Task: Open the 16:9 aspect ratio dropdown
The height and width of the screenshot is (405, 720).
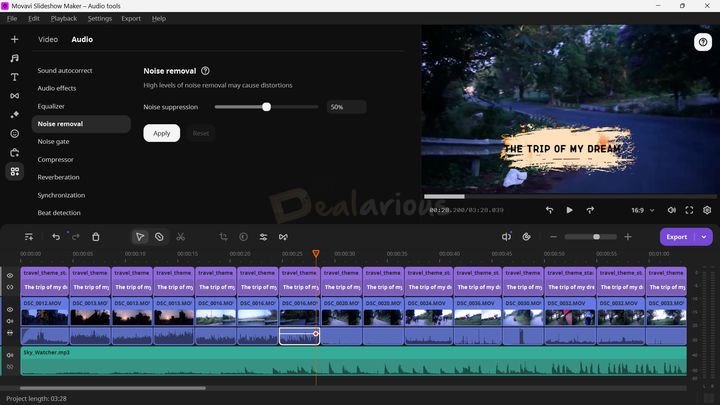Action: tap(642, 210)
